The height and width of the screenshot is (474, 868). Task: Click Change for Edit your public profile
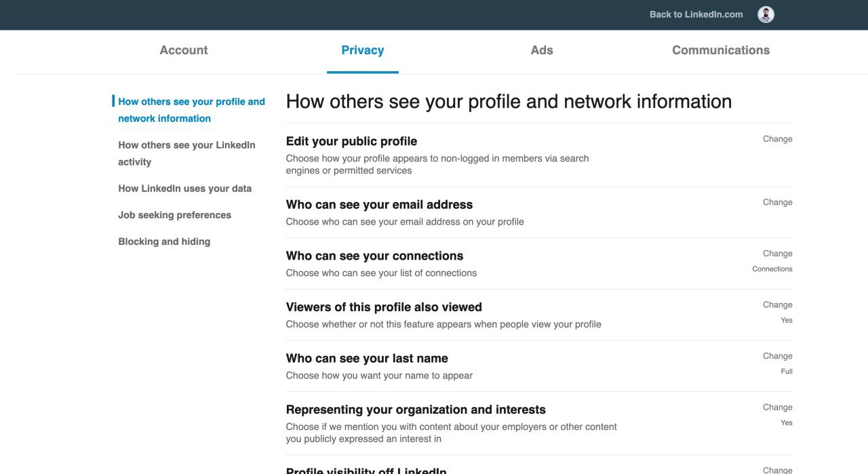pos(777,139)
